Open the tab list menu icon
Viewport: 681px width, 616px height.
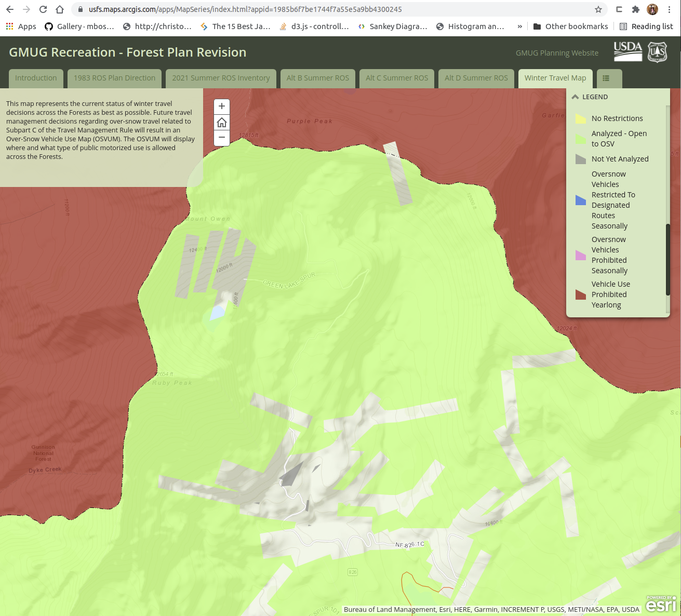606,78
